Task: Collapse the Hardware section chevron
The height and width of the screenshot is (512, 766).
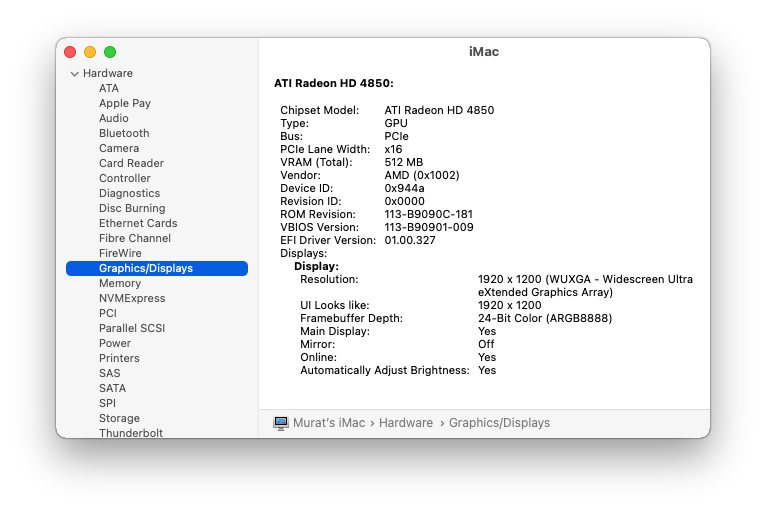Action: point(74,74)
